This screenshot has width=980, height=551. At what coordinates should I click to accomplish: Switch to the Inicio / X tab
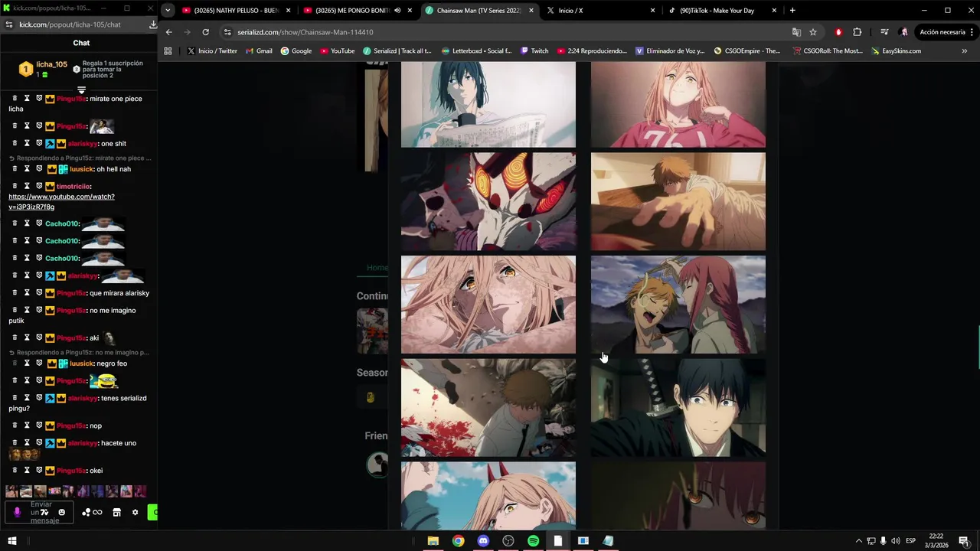[x=601, y=11]
